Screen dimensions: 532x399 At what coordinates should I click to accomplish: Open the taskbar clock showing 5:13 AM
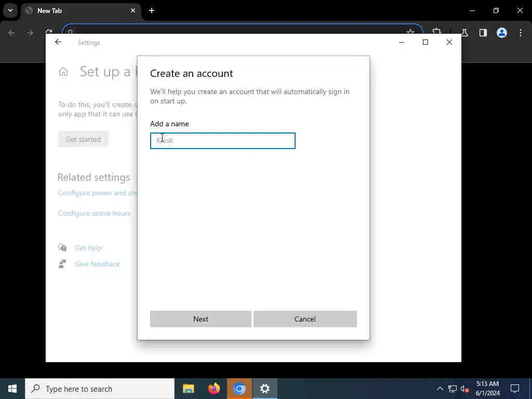point(487,389)
